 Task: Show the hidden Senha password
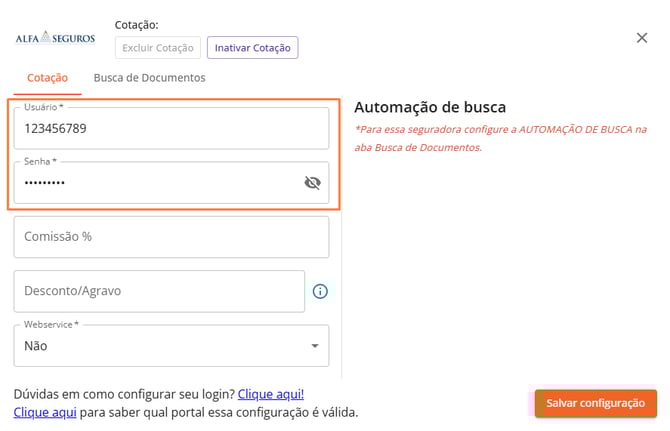point(312,182)
